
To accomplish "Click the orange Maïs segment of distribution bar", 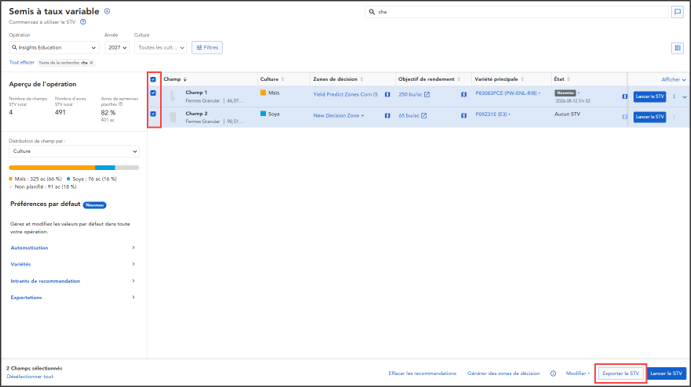I will tap(52, 167).
